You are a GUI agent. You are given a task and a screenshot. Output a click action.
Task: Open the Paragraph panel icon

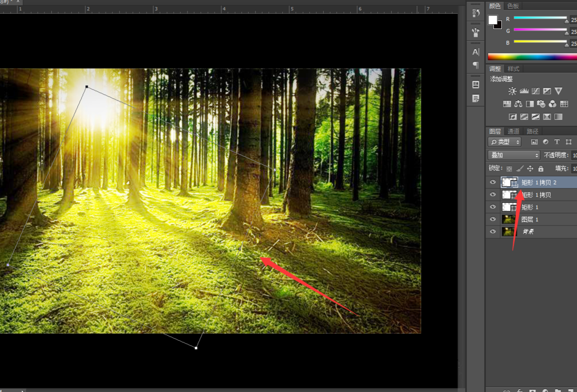pos(475,65)
